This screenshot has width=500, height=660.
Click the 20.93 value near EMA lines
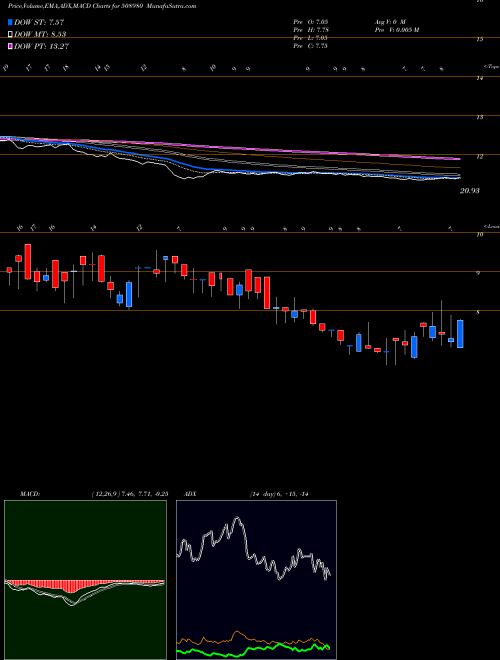pyautogui.click(x=470, y=191)
